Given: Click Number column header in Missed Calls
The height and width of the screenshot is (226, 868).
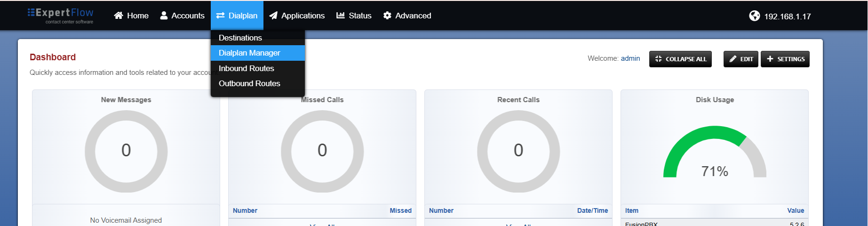Looking at the screenshot, I should click(x=245, y=210).
